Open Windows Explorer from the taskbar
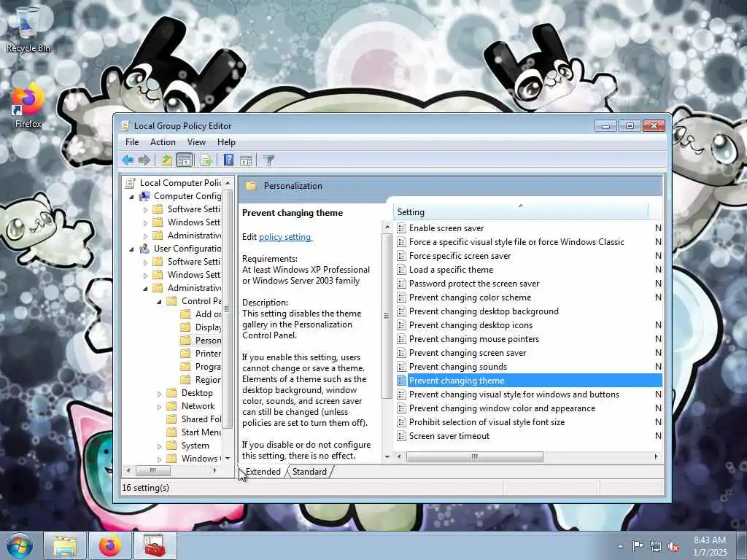 pyautogui.click(x=65, y=545)
